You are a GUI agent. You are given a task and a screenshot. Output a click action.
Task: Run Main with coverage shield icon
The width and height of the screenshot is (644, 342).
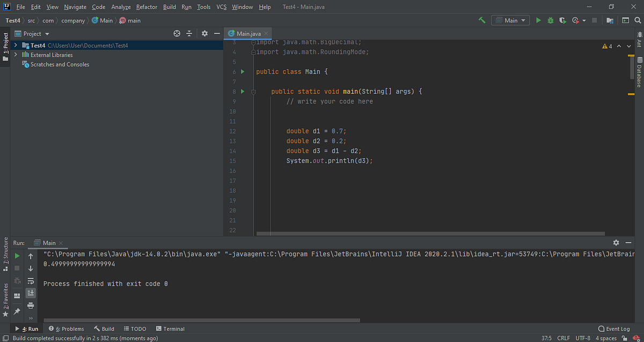click(562, 20)
